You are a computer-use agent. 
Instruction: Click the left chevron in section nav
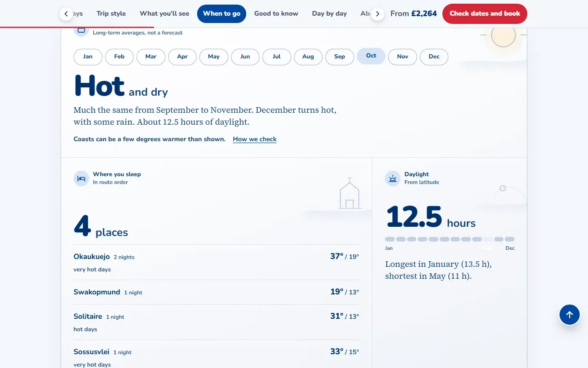pos(66,14)
